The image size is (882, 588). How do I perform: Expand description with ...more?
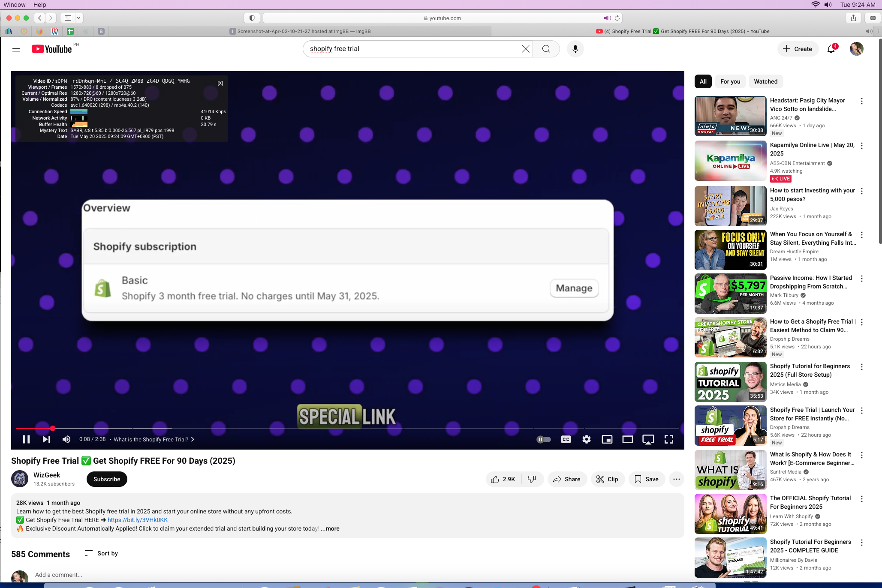coord(330,528)
